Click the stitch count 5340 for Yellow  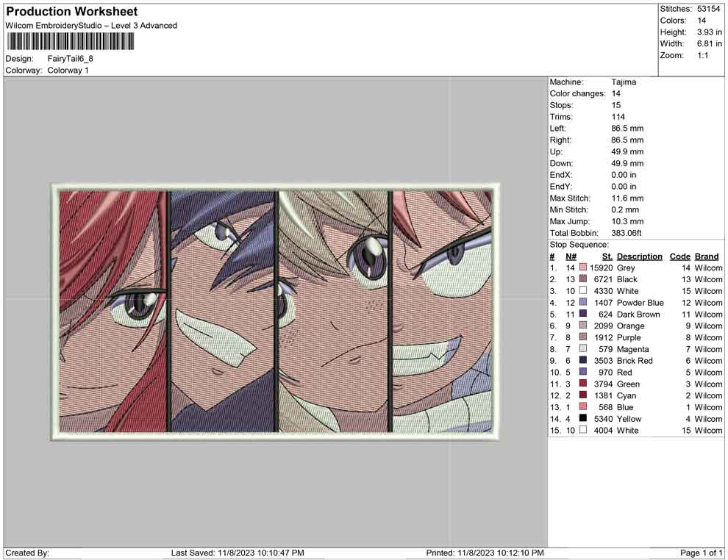point(603,418)
